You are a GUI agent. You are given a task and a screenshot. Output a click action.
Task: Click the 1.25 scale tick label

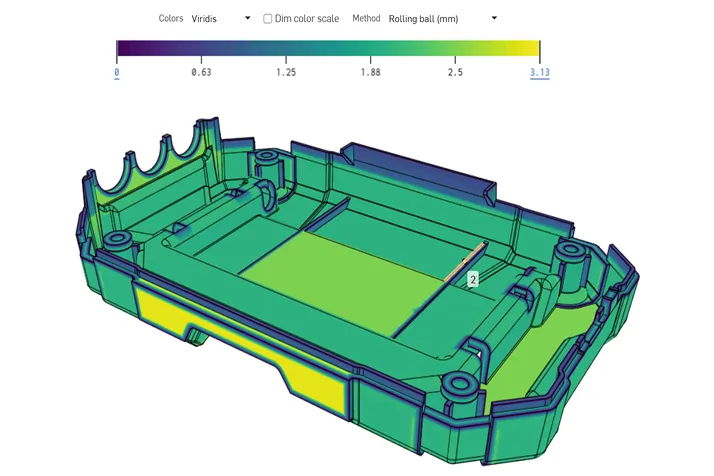point(286,72)
